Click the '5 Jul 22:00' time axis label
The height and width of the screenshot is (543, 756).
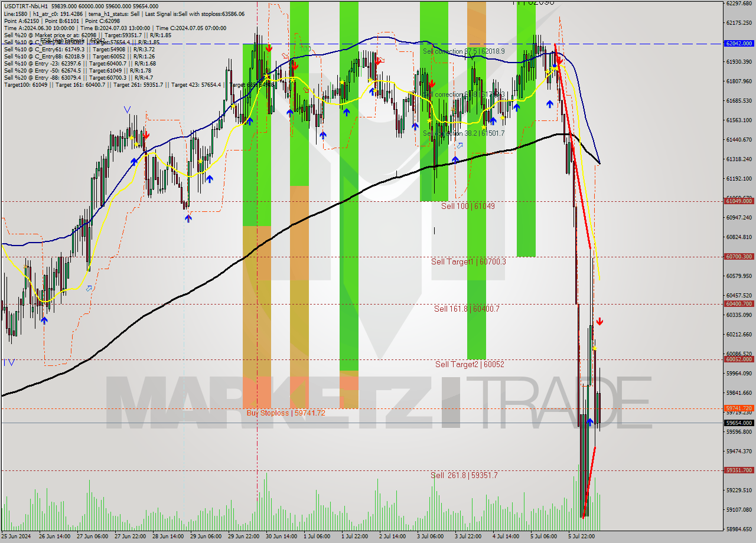click(582, 537)
